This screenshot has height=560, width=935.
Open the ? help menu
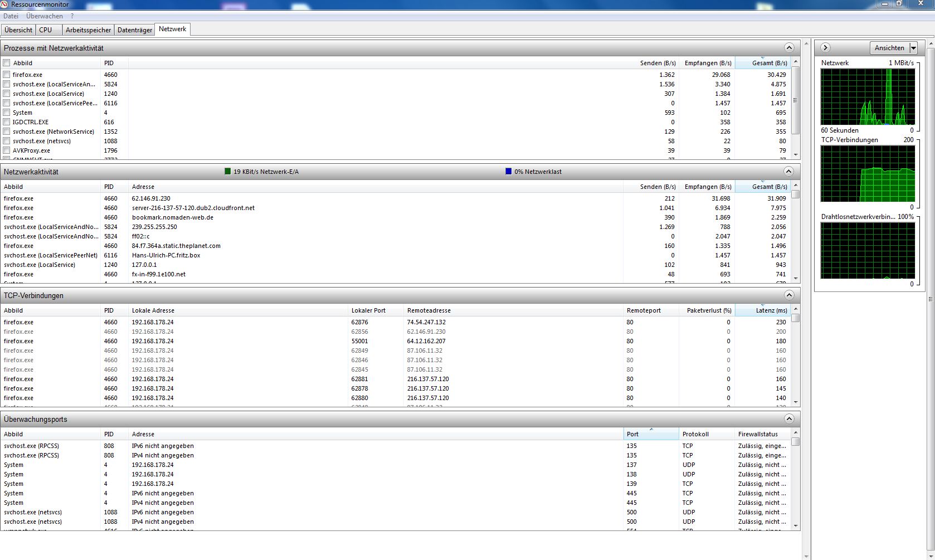[72, 16]
